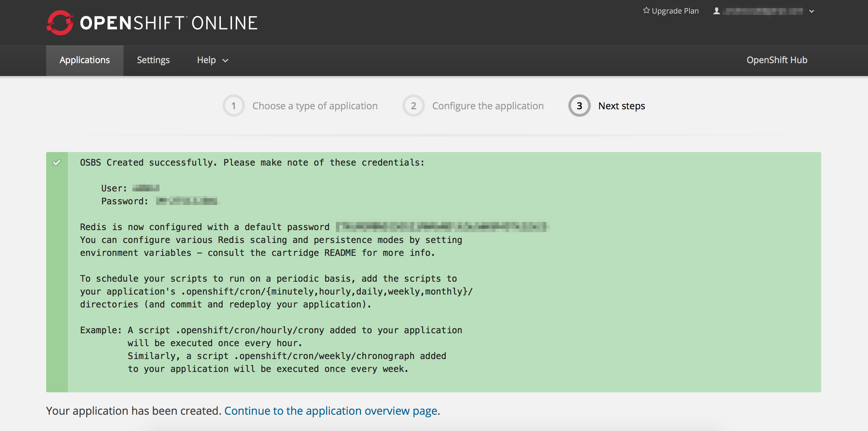Select 'Choose a type of application' step
The image size is (868, 431).
(315, 106)
